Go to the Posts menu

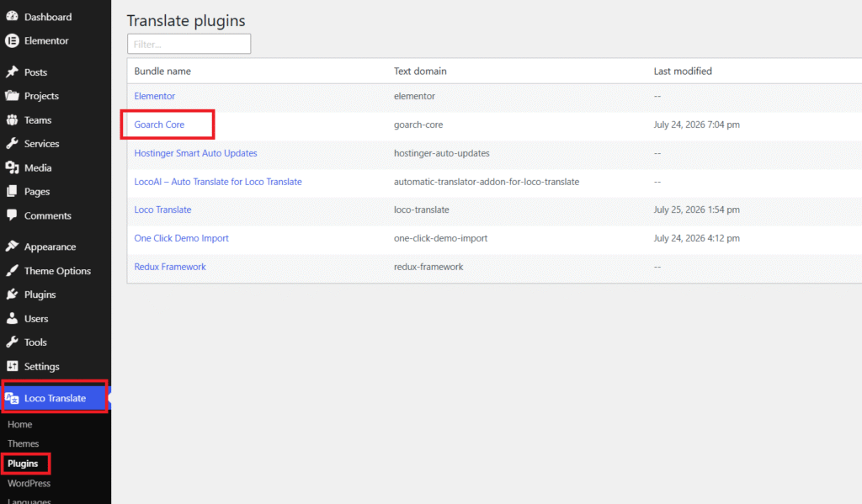click(x=35, y=72)
